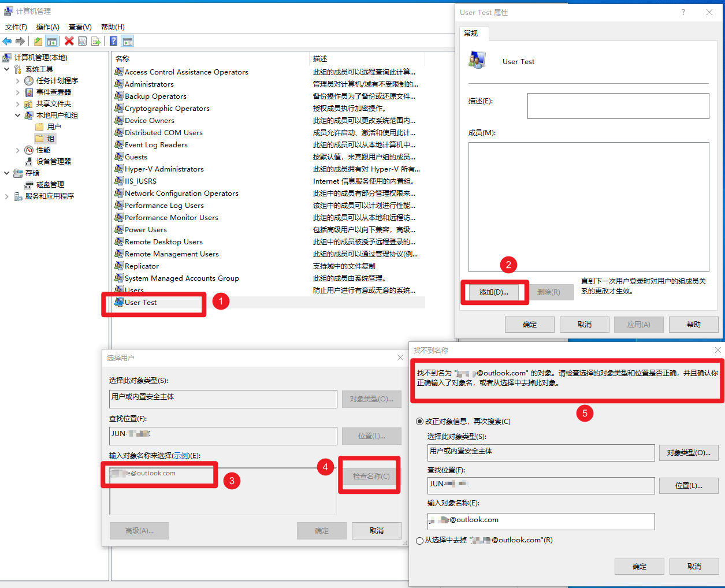The image size is (725, 588).
Task: Select the Event Log Readers row
Action: (x=269, y=144)
